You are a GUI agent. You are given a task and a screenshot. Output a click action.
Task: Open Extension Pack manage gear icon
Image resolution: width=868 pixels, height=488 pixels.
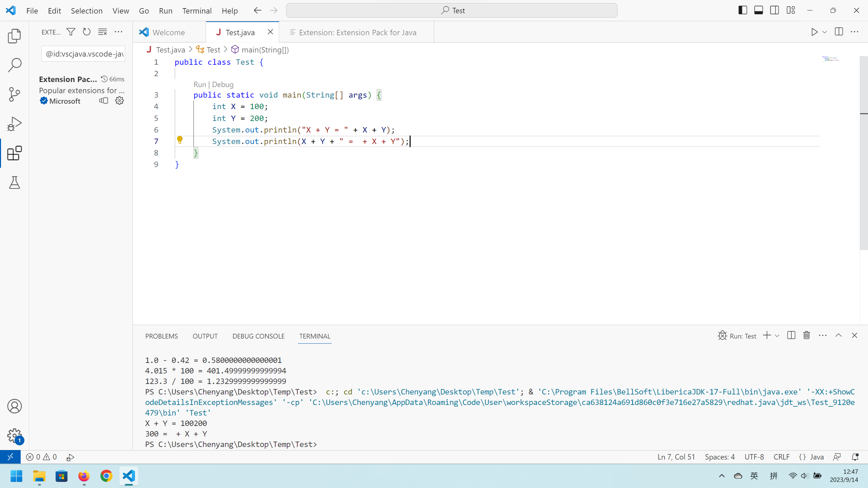coord(119,101)
